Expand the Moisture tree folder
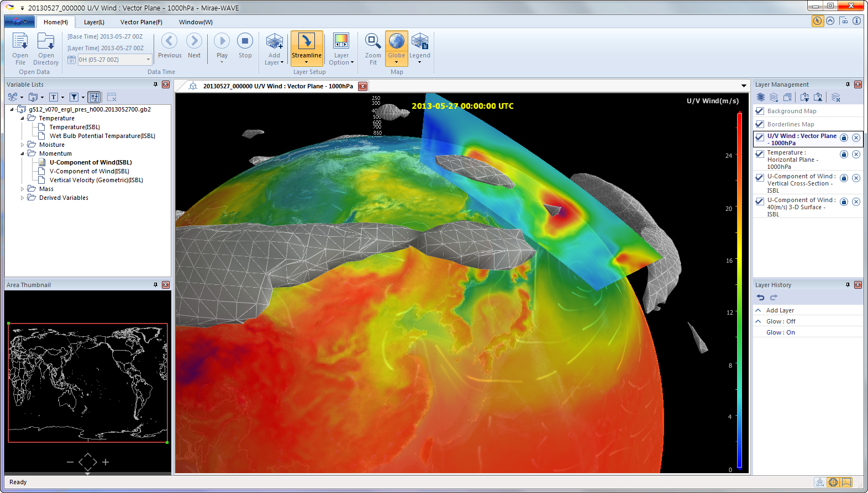 pos(22,145)
